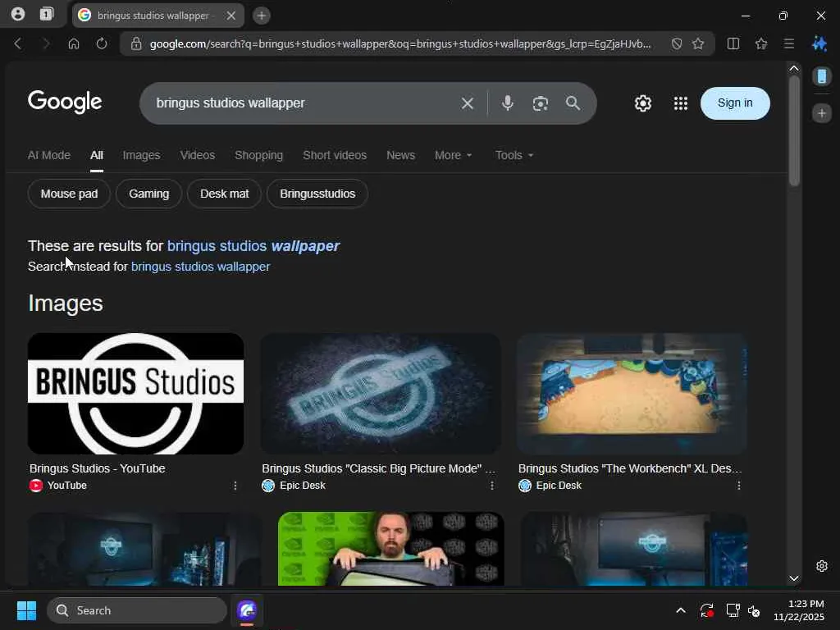Expand the Tools dropdown

tap(514, 155)
